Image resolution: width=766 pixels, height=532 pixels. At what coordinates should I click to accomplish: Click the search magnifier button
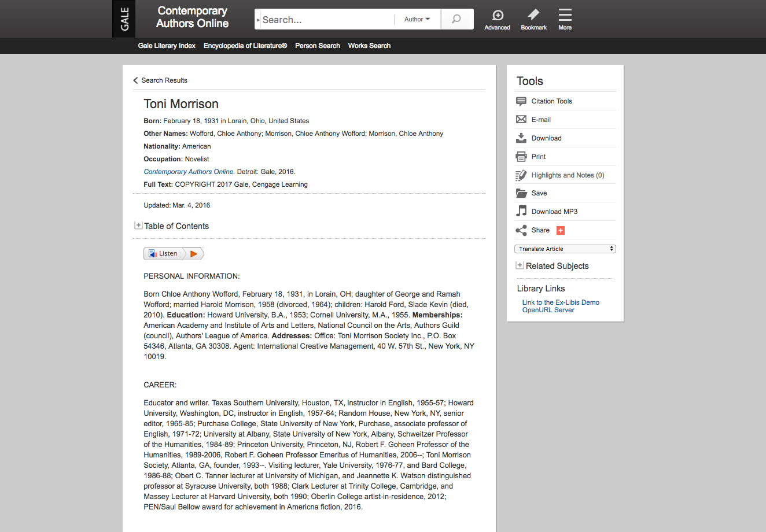(x=457, y=19)
